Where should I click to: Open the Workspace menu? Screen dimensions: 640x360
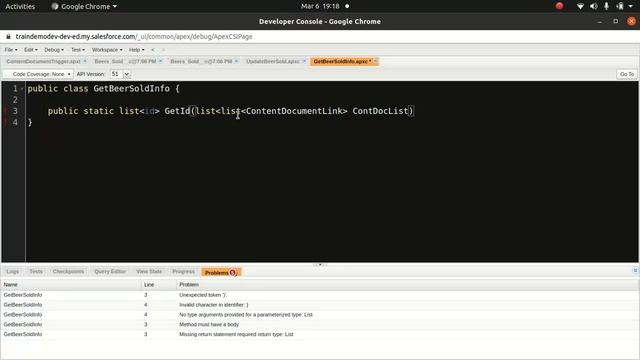[x=107, y=50]
